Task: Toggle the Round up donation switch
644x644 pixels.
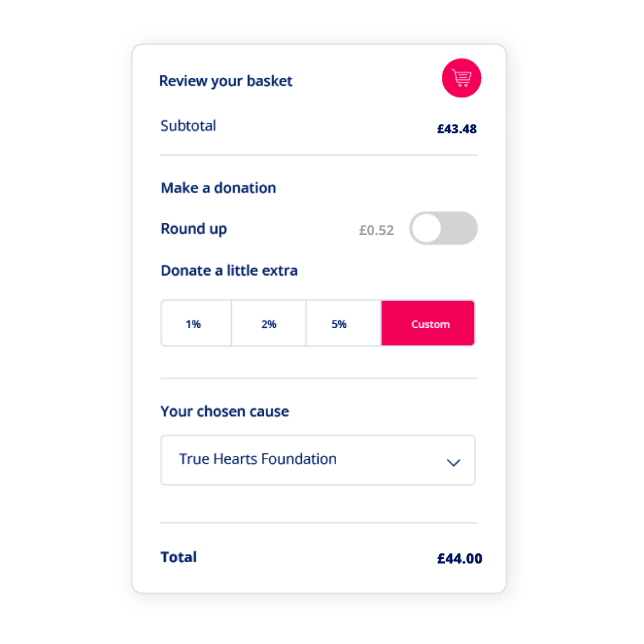Action: pyautogui.click(x=443, y=229)
